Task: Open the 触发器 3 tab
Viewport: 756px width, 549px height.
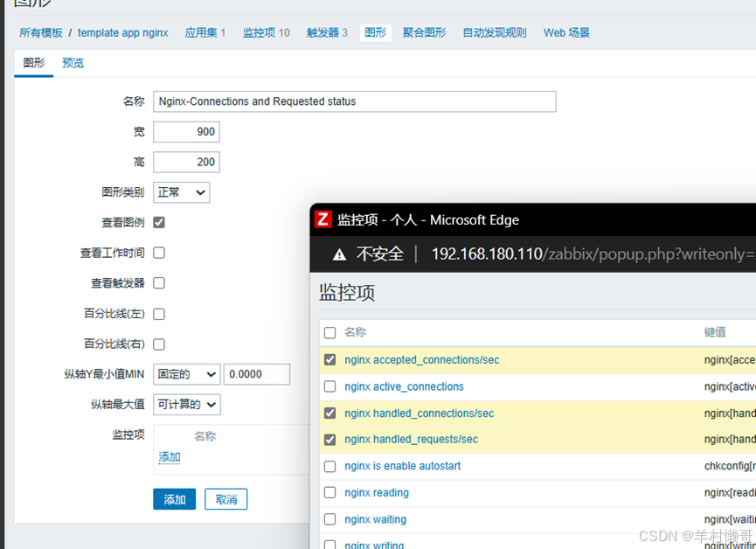Action: tap(327, 33)
